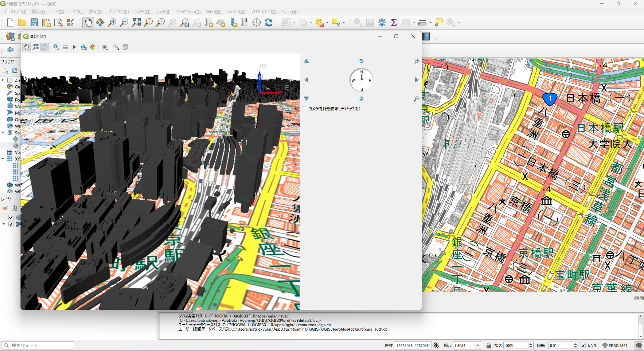Screen dimensions: 644x351
Task: Expand the XYZ Tiles tree in Browser
Action: (x=4, y=159)
